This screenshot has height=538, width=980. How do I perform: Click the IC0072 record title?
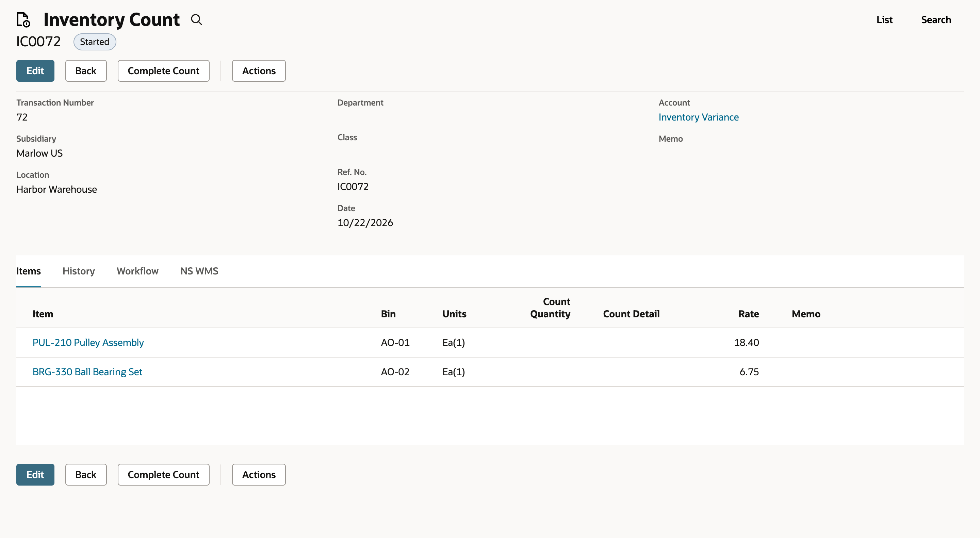click(38, 42)
